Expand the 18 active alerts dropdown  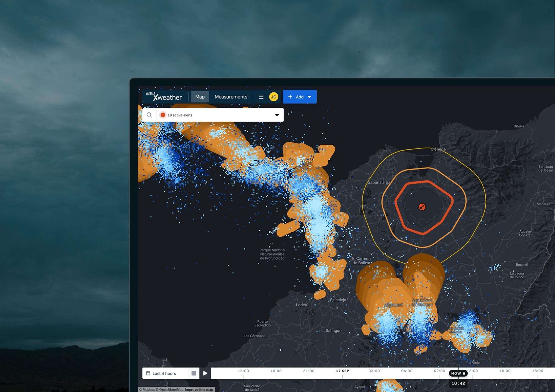[276, 115]
